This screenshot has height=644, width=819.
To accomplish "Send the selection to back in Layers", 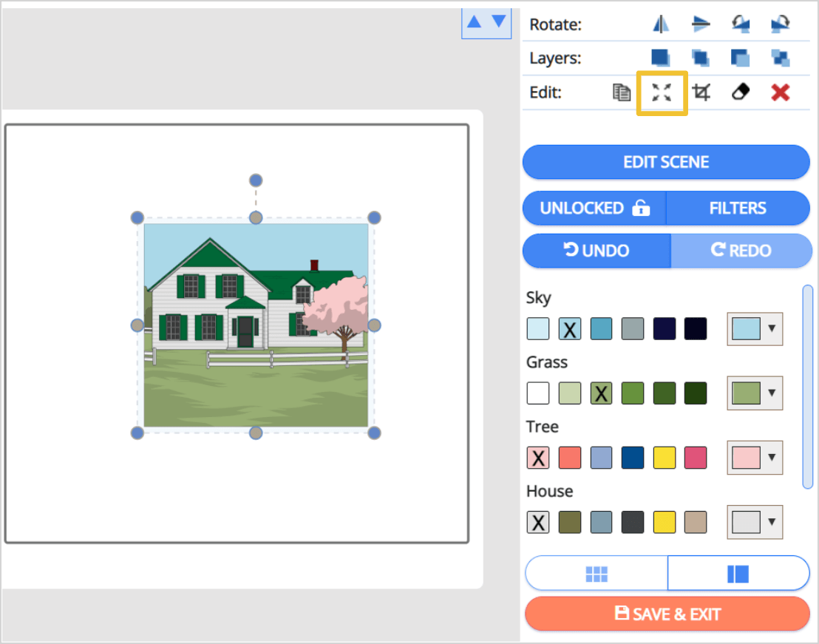I will coord(781,58).
